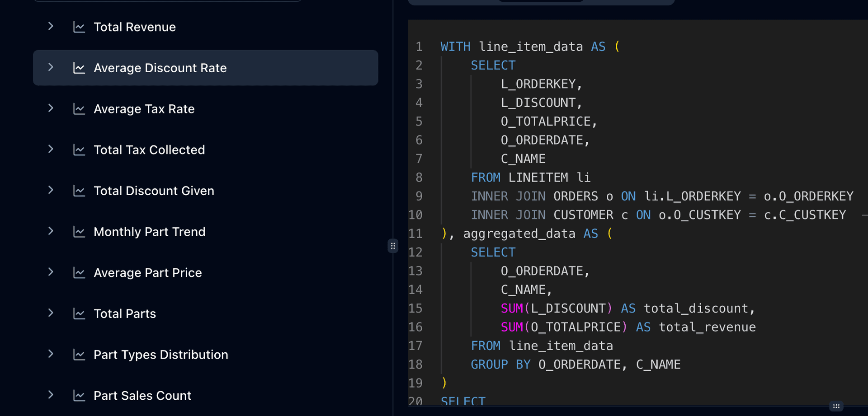
Task: Click the chart icon beside Monthly Part Trend
Action: tap(79, 232)
